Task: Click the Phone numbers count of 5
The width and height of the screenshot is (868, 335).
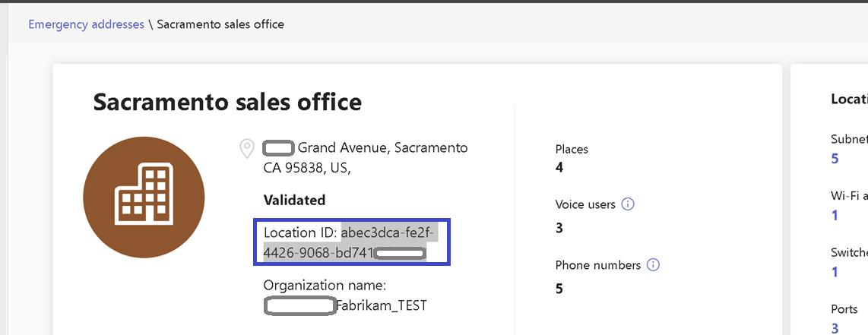Action: 559,289
